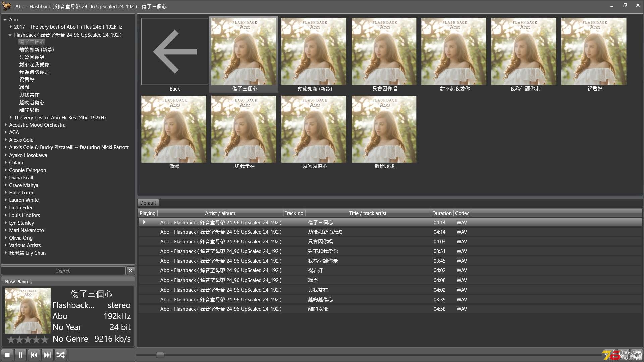Pause the current track

tap(20, 355)
